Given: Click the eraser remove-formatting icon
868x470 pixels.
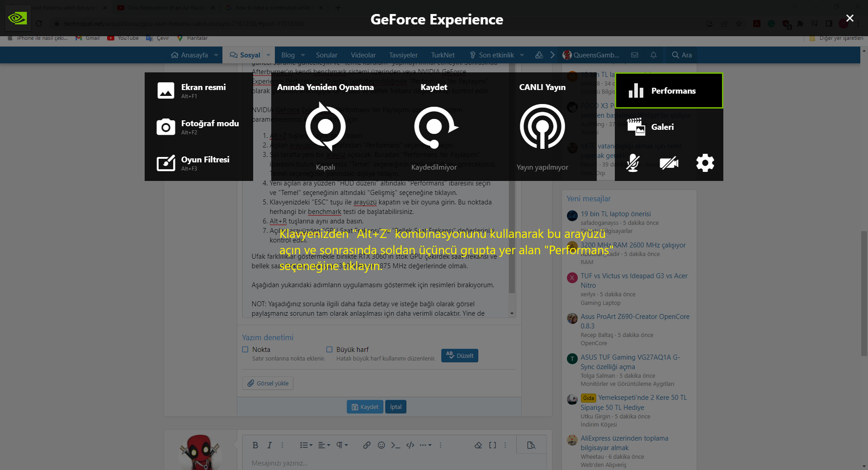Looking at the screenshot, I should pos(478,445).
